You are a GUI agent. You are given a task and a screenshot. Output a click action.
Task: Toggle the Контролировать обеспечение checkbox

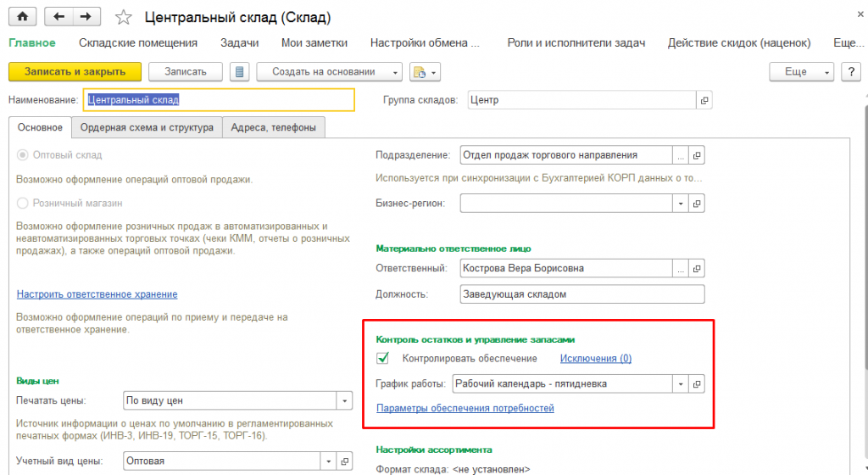(x=382, y=358)
